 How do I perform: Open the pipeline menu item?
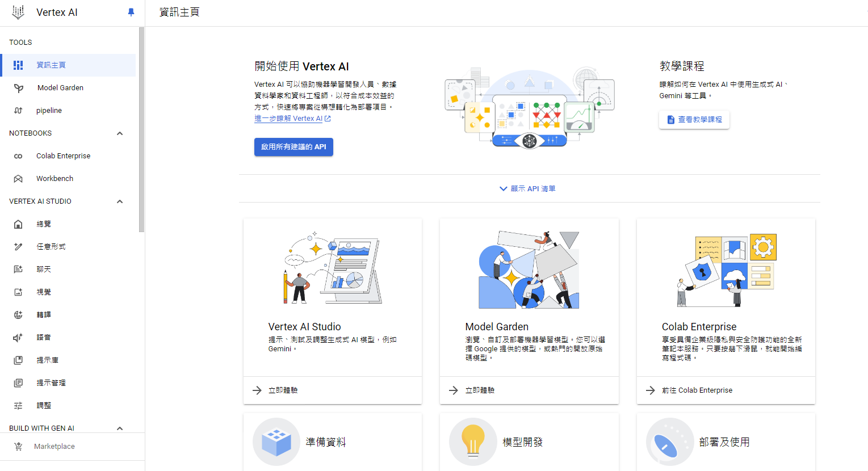point(68,111)
